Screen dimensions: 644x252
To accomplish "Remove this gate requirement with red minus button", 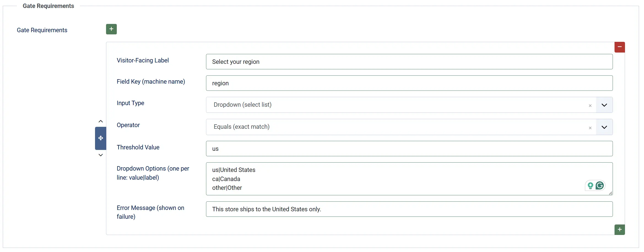I will (x=619, y=47).
